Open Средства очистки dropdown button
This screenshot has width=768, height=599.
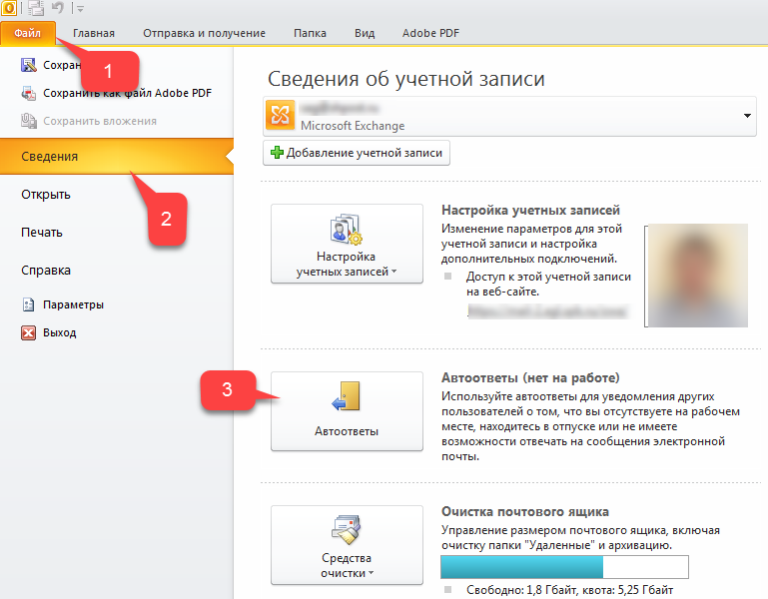tap(347, 545)
